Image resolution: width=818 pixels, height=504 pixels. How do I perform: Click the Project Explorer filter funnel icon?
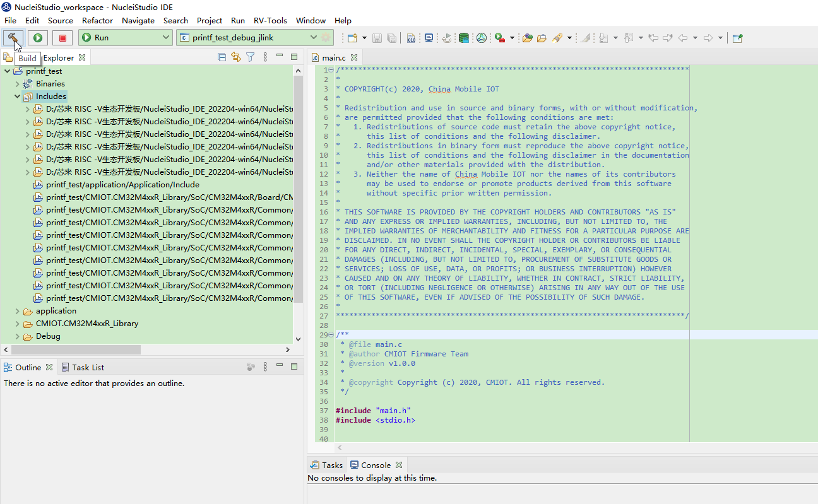[251, 57]
